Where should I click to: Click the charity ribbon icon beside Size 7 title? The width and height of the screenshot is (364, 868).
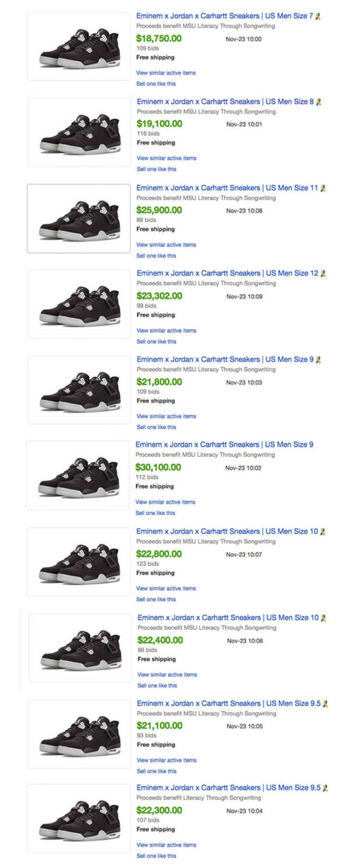318,16
